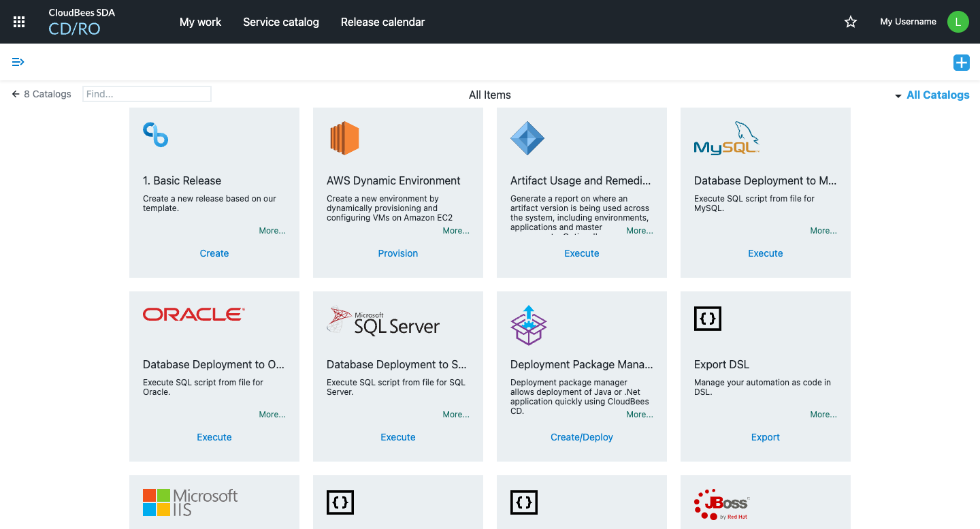Click the blue plus add button
Image resolution: width=980 pixels, height=529 pixels.
click(x=961, y=63)
